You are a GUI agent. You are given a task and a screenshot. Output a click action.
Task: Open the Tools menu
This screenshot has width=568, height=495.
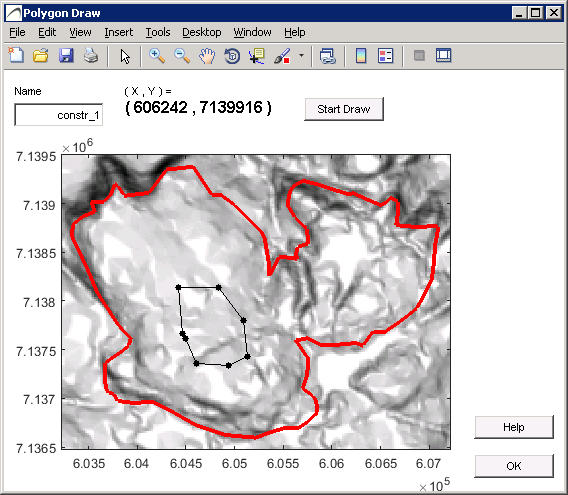158,32
